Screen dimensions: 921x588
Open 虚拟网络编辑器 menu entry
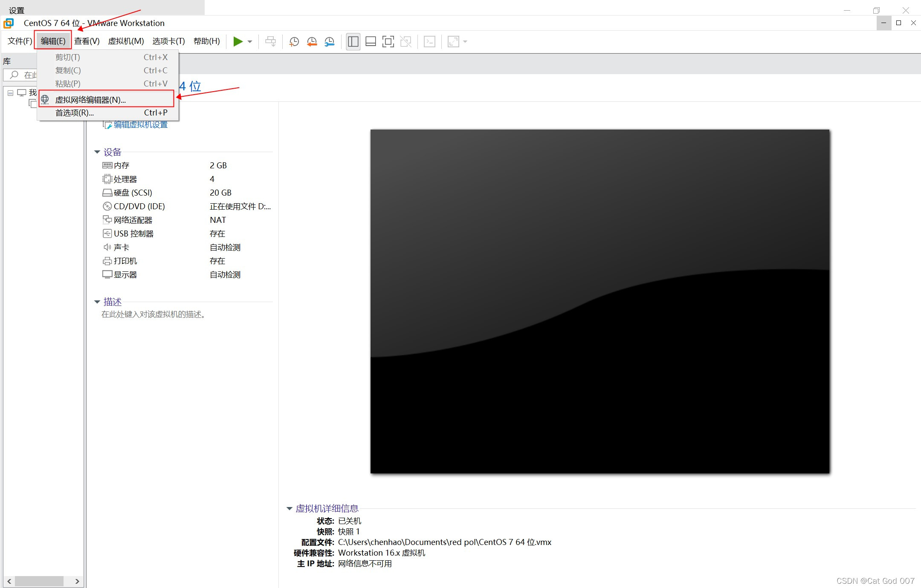tap(90, 100)
